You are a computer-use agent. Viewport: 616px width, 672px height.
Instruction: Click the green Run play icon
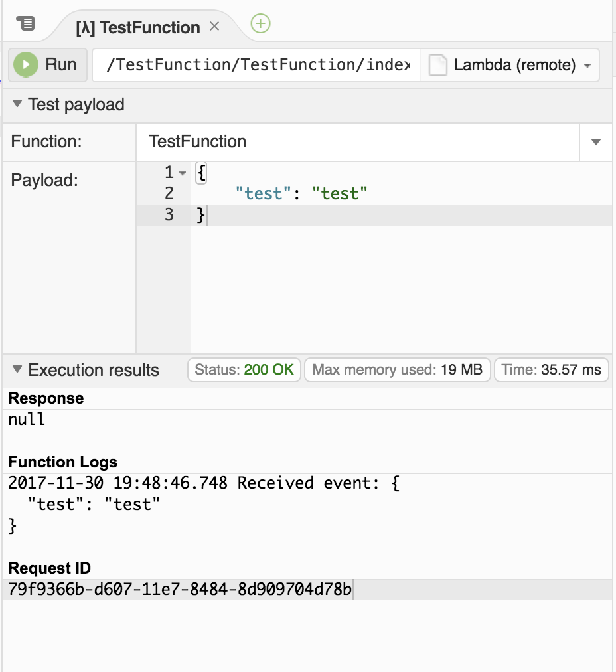pos(25,64)
